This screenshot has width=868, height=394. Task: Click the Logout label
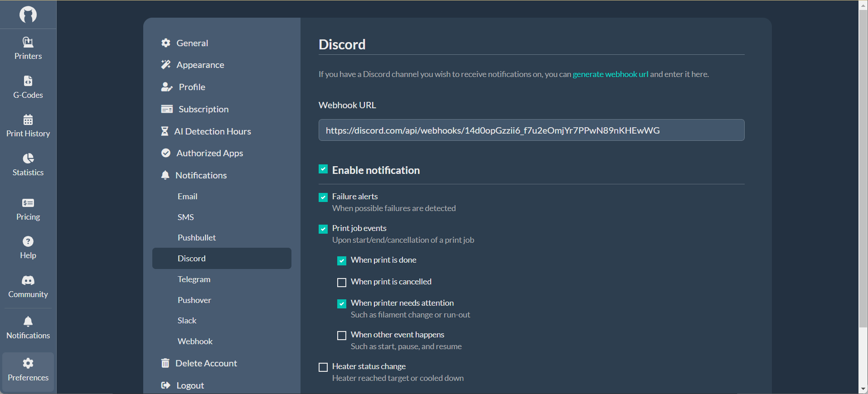point(190,385)
